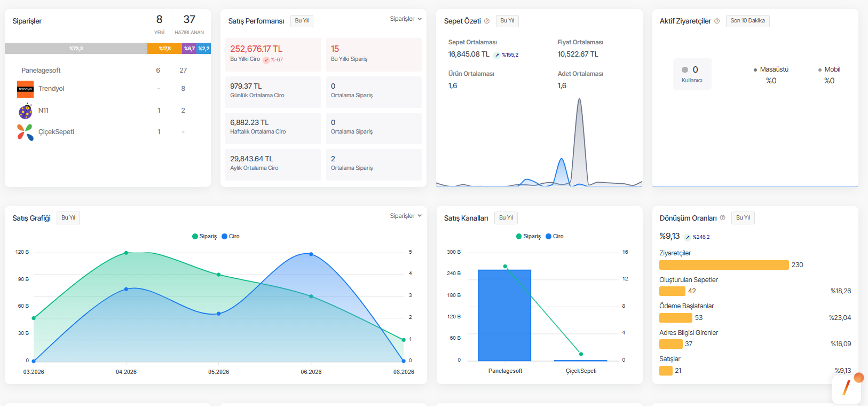Click the 37 Hazırlanan orders count

click(190, 20)
